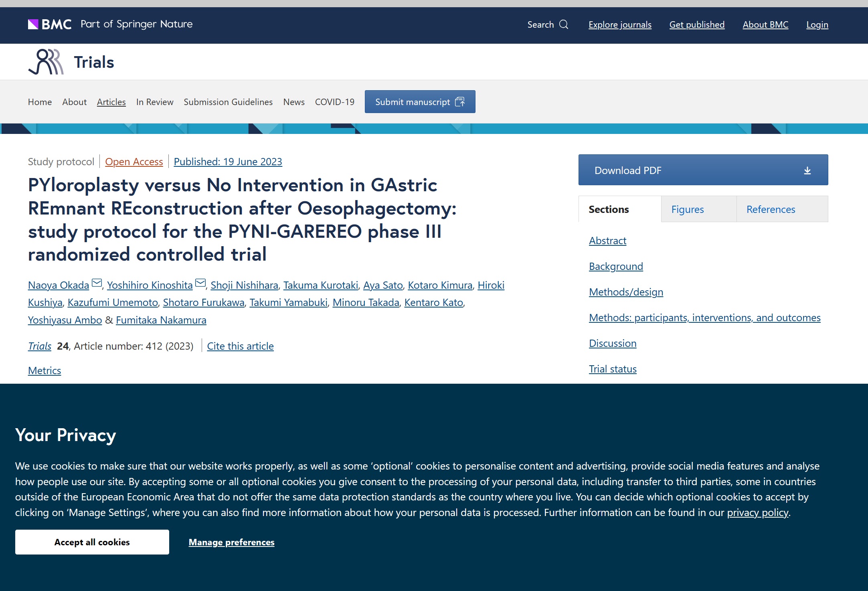Viewport: 868px width, 591px height.
Task: Open Manage preferences link
Action: point(231,542)
